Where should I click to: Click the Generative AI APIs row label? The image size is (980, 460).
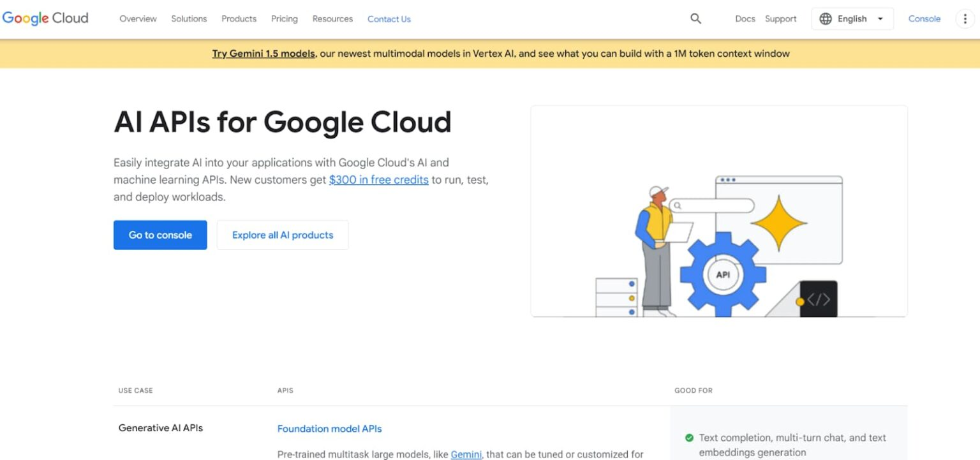click(161, 428)
